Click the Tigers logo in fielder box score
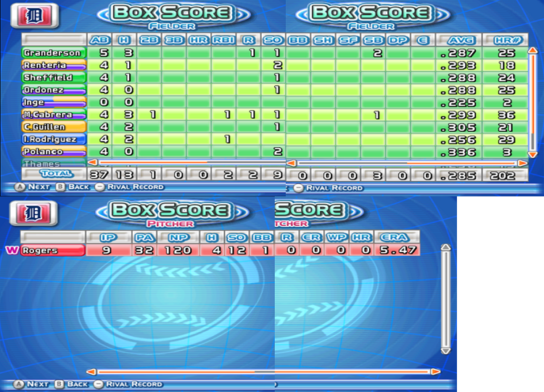The image size is (544, 392). pyautogui.click(x=35, y=16)
